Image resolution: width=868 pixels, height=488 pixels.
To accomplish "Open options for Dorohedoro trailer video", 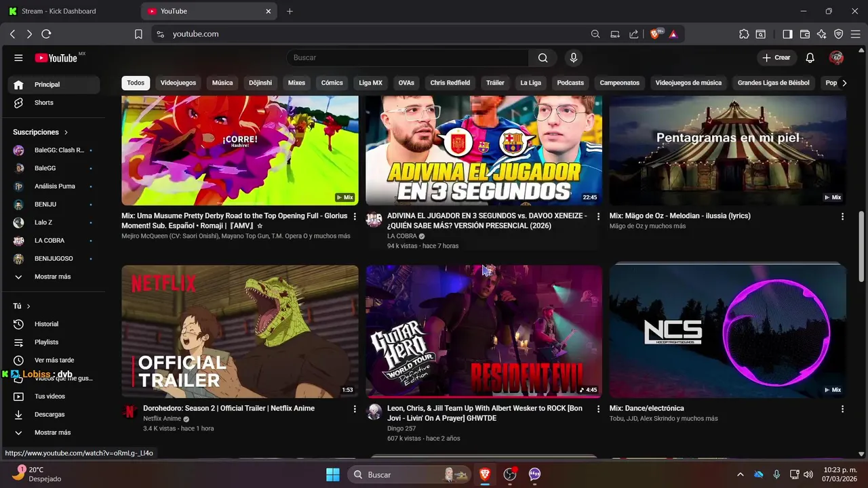I will (x=355, y=409).
